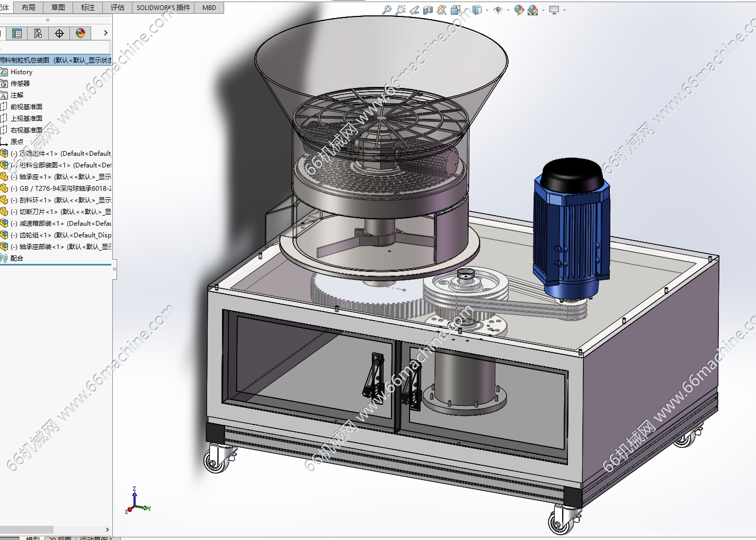Screen dimensions: 756x540
Task: Select the GB/T276-94 深沟球轴承 part
Action: click(x=61, y=189)
